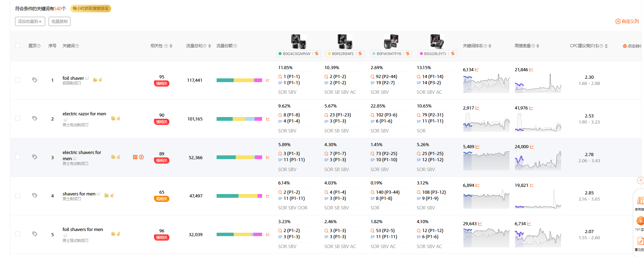
Task: Check the box for the "foil shaver" row
Action: (18, 80)
